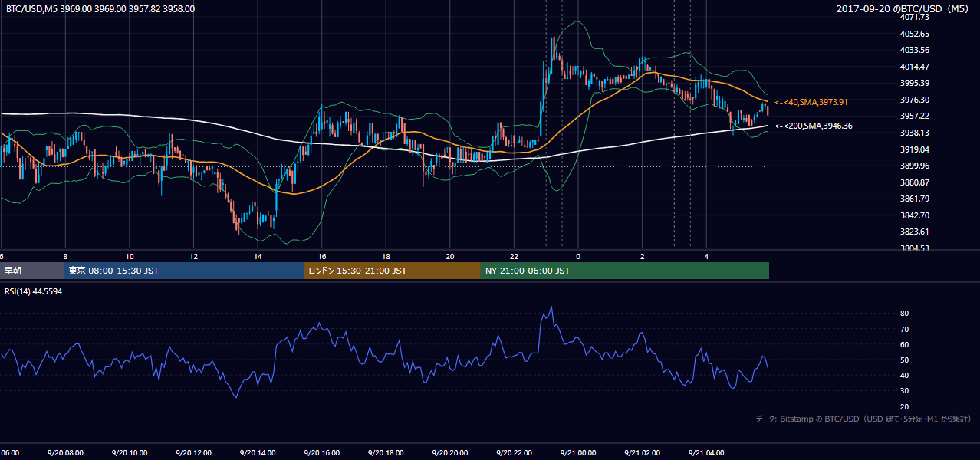
Task: Click the 9/20 16:00 time label
Action: click(322, 452)
